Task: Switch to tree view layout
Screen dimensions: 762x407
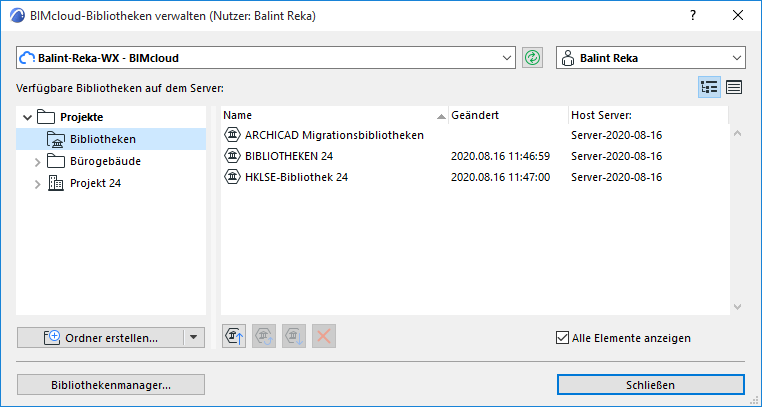Action: [x=709, y=87]
